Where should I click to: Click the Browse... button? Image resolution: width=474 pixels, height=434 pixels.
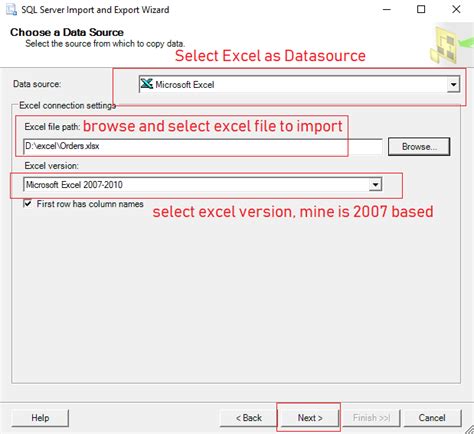tap(419, 147)
